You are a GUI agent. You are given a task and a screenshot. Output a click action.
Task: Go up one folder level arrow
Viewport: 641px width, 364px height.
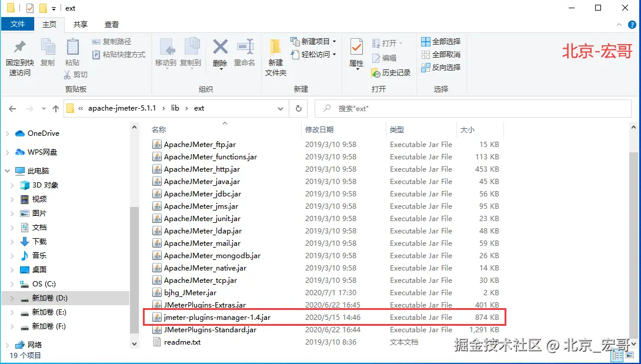[x=56, y=109]
